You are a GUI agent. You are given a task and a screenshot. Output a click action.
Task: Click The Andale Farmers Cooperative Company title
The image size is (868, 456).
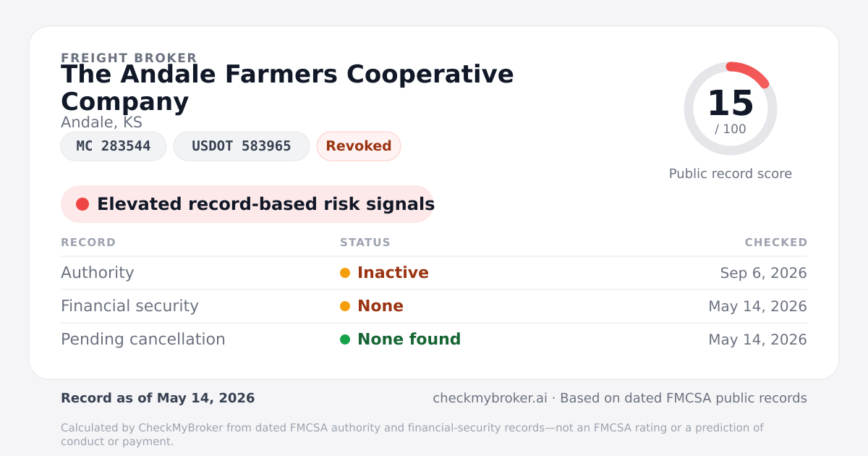click(287, 88)
